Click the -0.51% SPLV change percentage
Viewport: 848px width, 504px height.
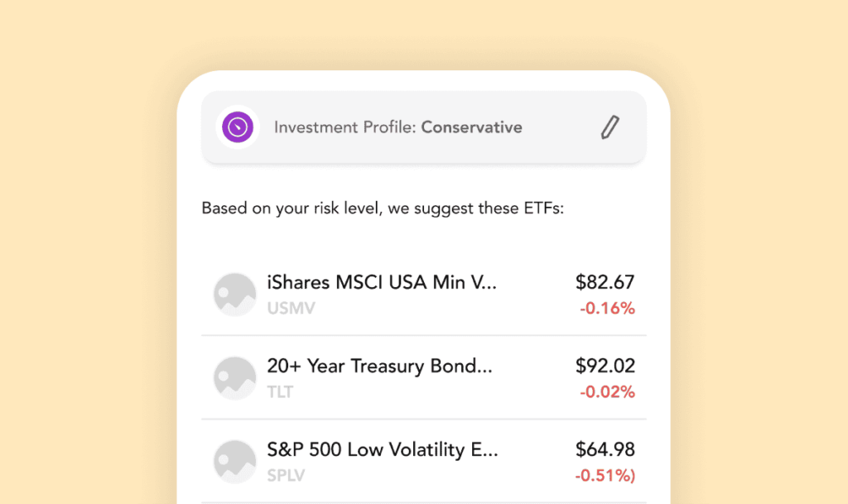click(605, 475)
